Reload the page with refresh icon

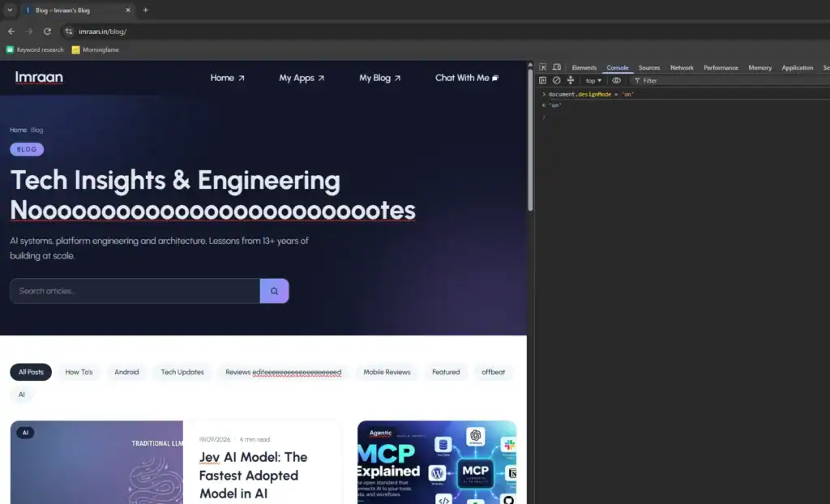[x=47, y=32]
